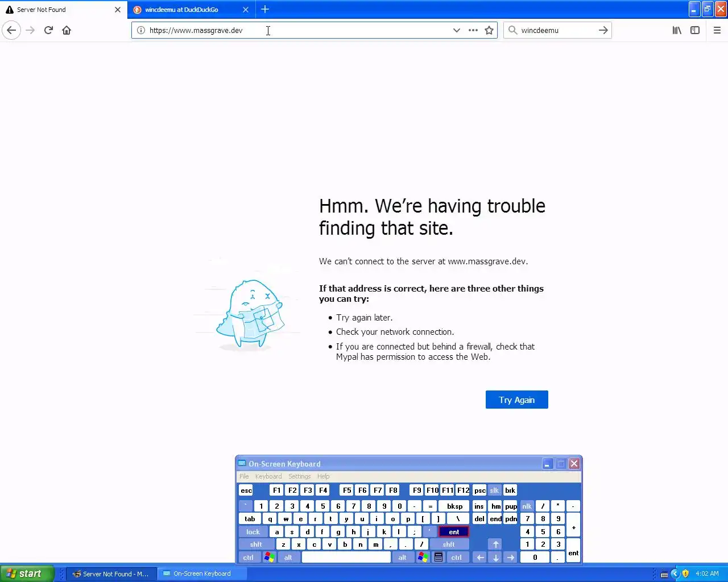The image size is (728, 582).
Task: Open a new tab with plus button
Action: [265, 9]
